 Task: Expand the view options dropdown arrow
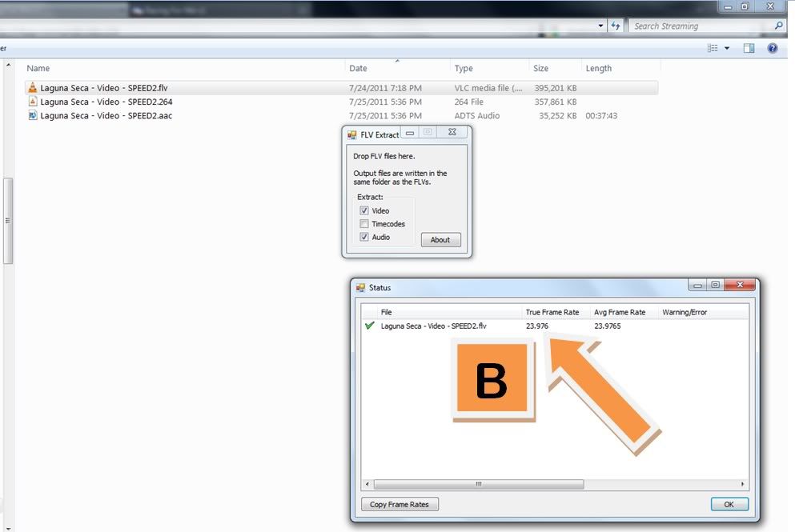[727, 49]
